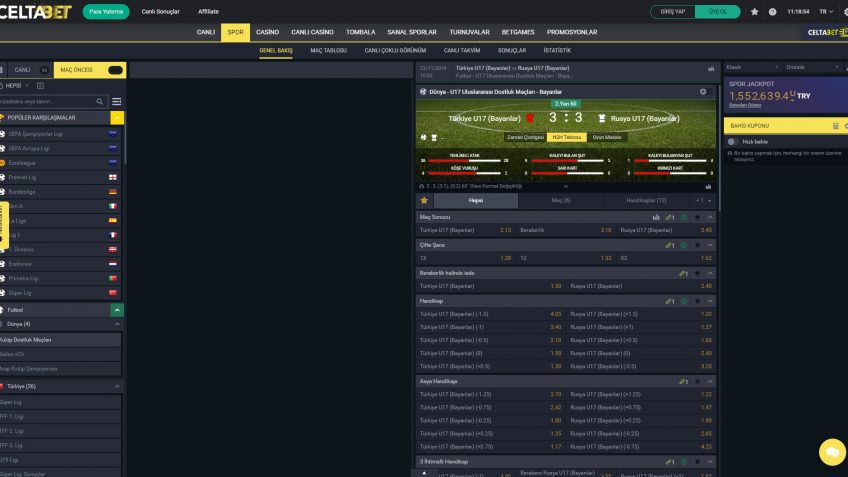The height and width of the screenshot is (477, 848).
Task: Click the live chat bubble icon
Action: [831, 452]
